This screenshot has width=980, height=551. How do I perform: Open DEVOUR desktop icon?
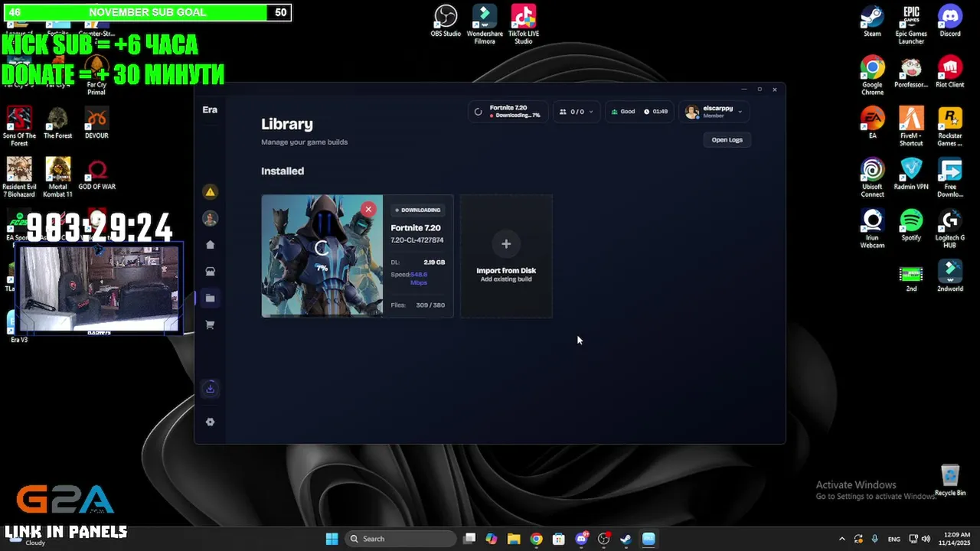click(x=96, y=122)
